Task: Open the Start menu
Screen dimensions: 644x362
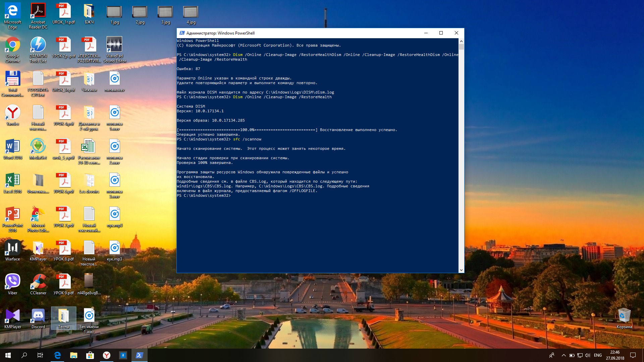Action: click(x=8, y=355)
